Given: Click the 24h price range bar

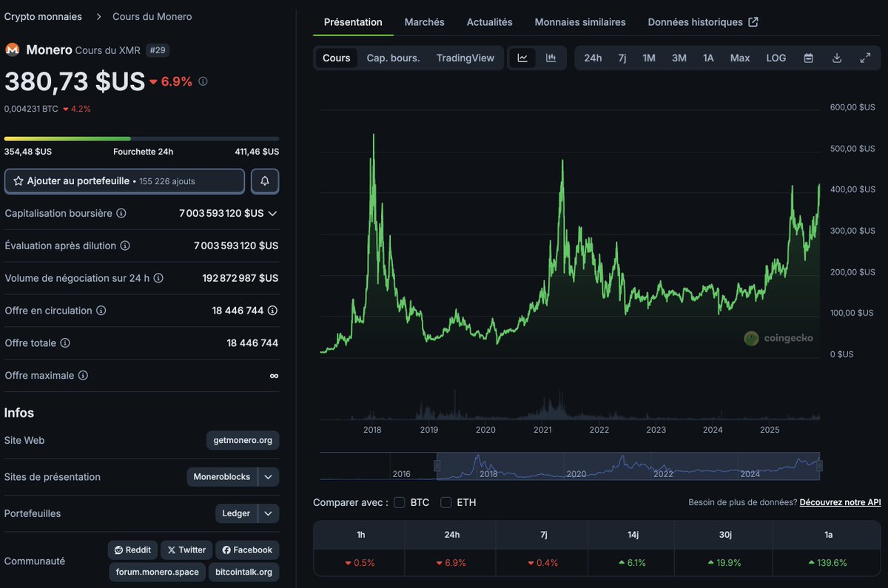Looking at the screenshot, I should point(141,138).
